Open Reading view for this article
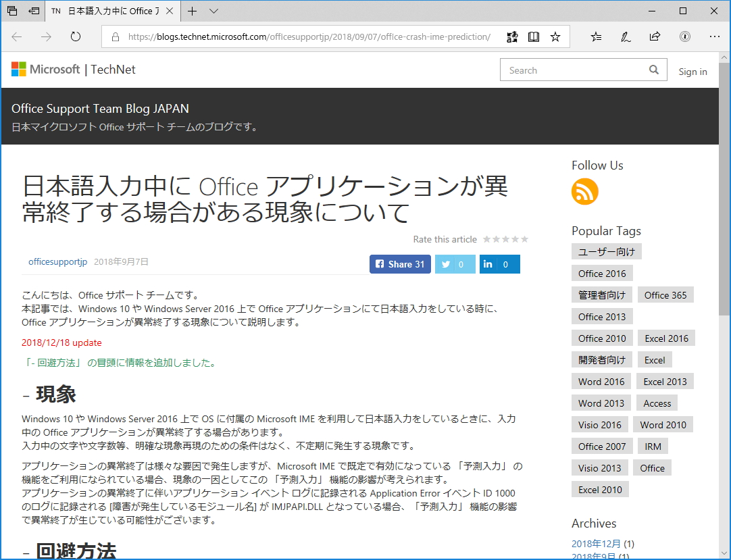 pyautogui.click(x=533, y=36)
